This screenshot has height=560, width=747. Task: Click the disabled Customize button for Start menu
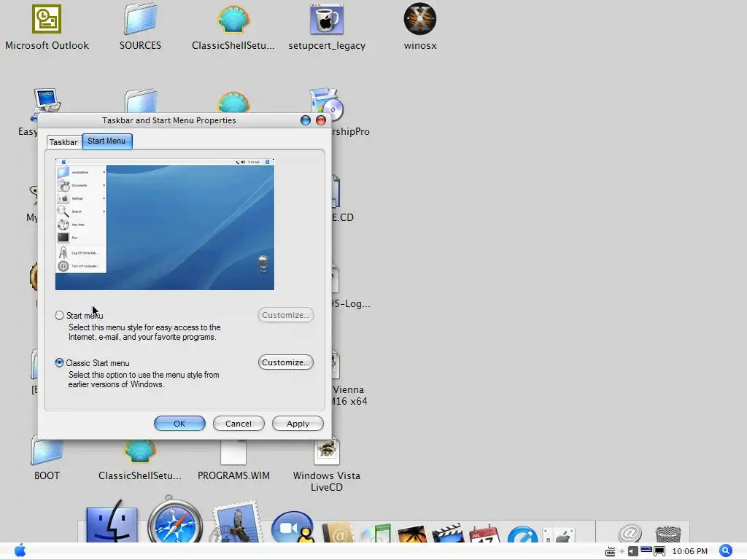(x=286, y=315)
